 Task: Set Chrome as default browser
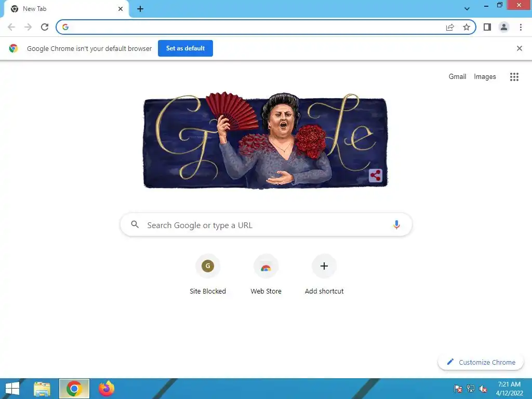click(x=185, y=48)
